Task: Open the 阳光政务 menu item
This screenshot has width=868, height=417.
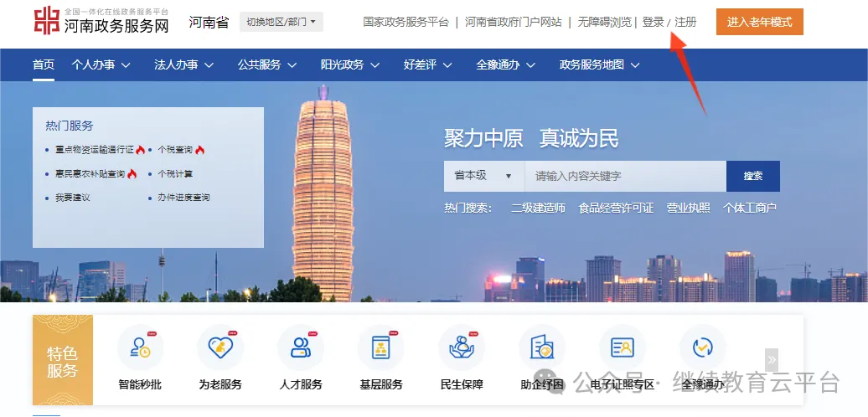Action: (350, 64)
